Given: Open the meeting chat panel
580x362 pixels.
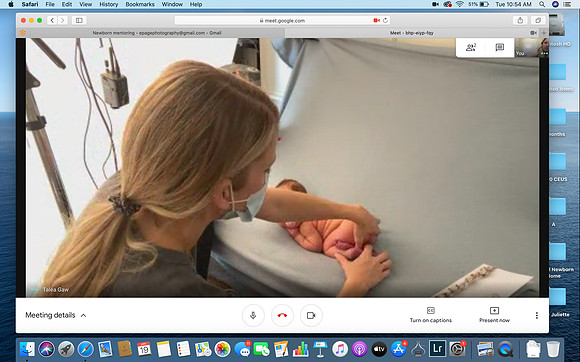Looking at the screenshot, I should (499, 47).
